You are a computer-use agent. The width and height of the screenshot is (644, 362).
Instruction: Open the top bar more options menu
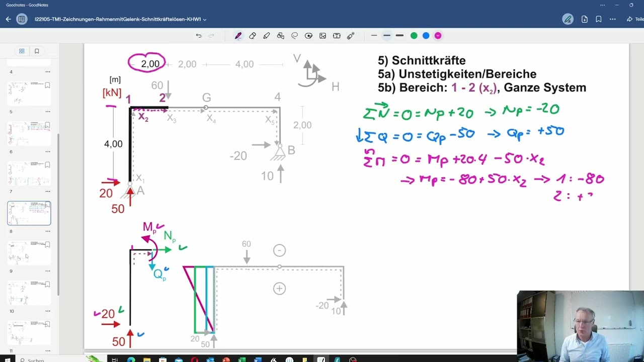[612, 19]
